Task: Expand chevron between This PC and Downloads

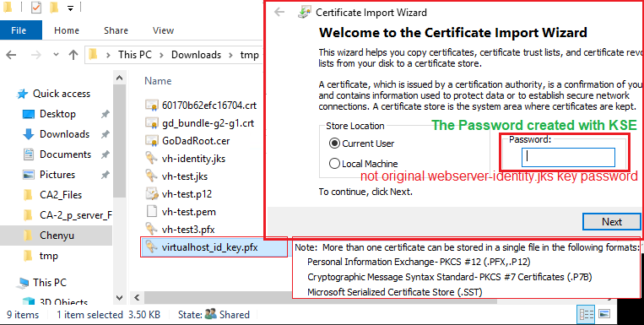Action: point(161,55)
